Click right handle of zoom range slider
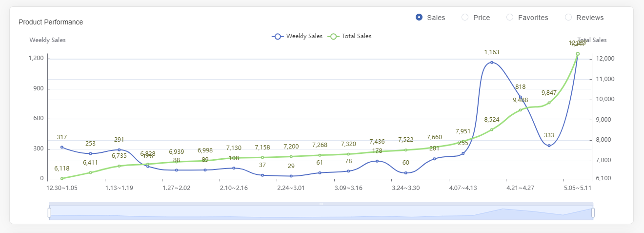 pos(593,212)
